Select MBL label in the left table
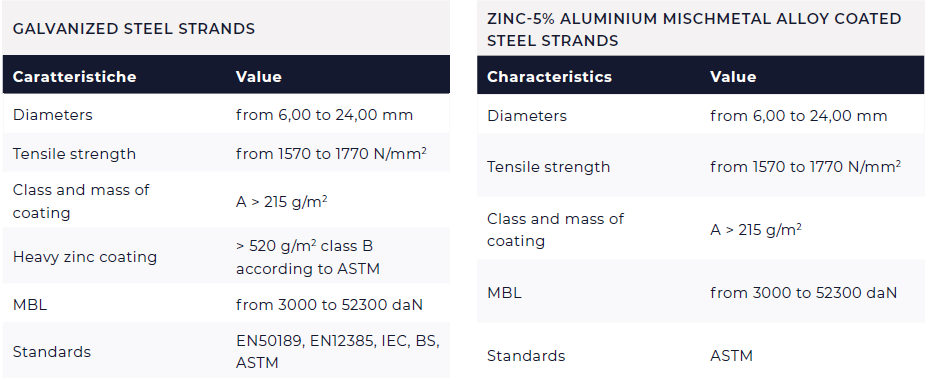The width and height of the screenshot is (928, 385). (30, 305)
